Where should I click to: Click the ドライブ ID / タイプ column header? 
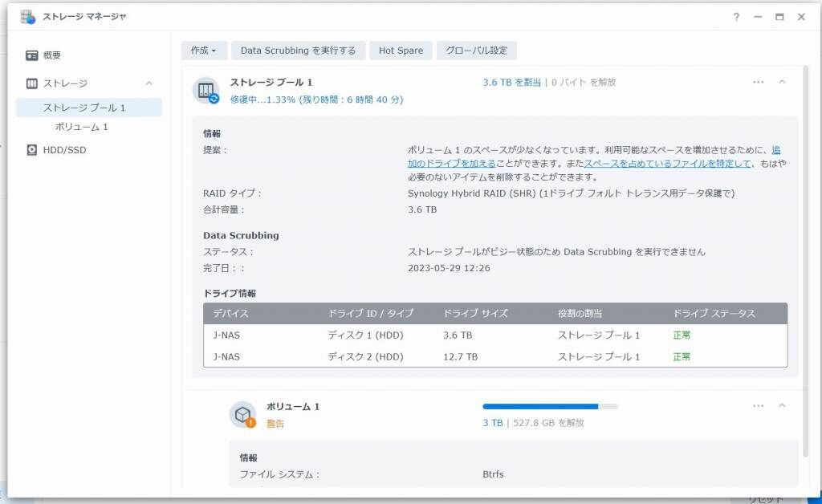click(371, 313)
